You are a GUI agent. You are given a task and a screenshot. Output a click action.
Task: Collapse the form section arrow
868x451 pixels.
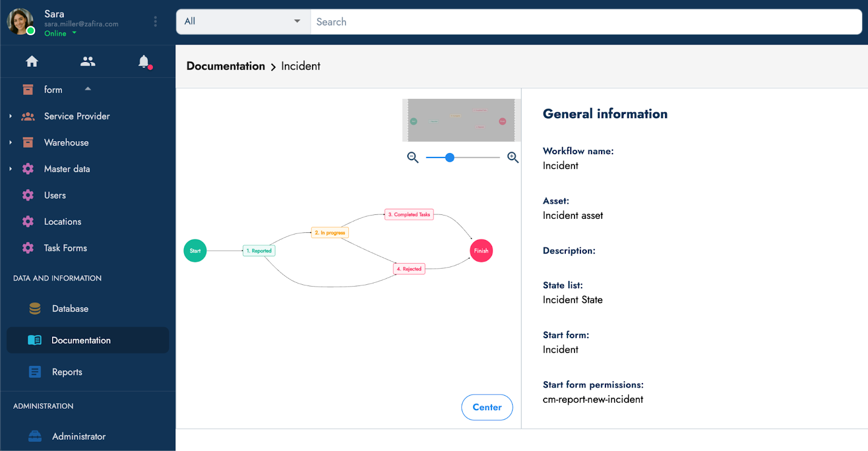[x=88, y=89]
